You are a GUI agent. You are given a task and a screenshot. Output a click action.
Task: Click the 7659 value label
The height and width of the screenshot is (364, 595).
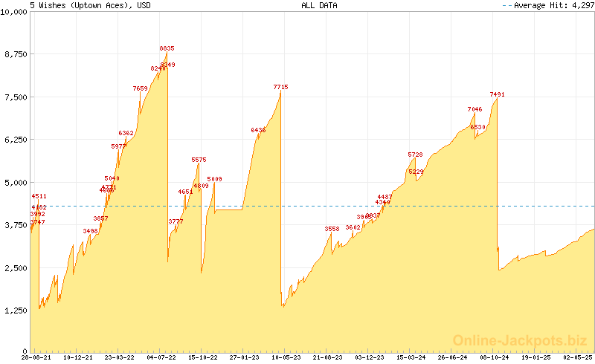[x=140, y=88]
